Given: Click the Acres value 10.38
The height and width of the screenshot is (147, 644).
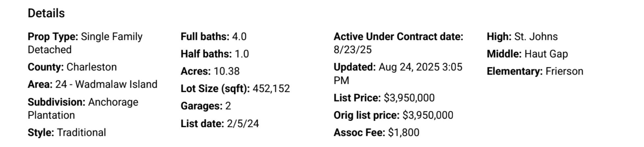Looking at the screenshot, I should click(226, 71).
